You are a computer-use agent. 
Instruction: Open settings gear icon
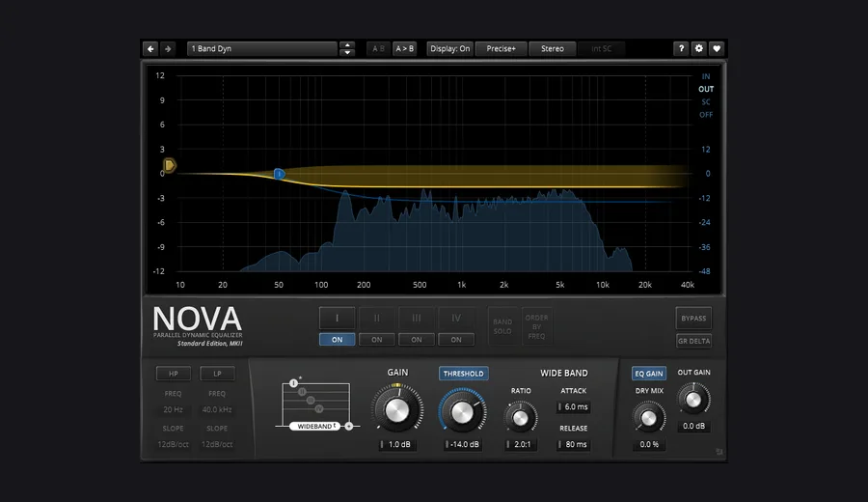(x=699, y=49)
